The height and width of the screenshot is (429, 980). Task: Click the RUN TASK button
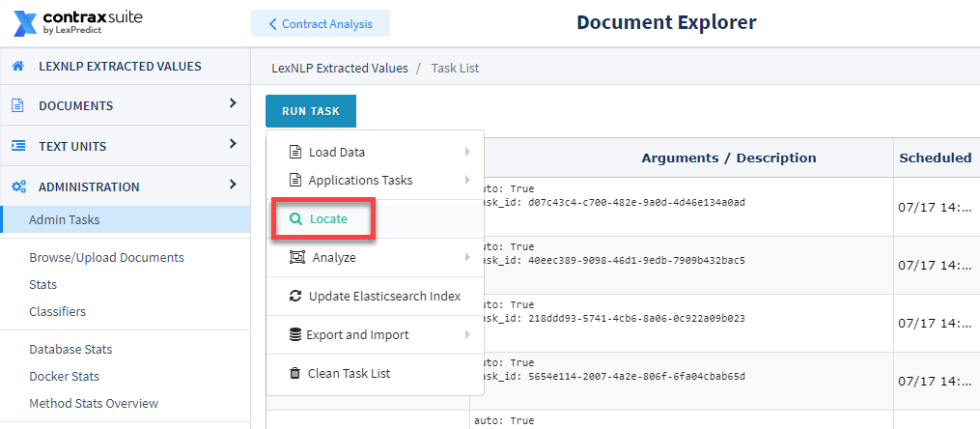311,111
